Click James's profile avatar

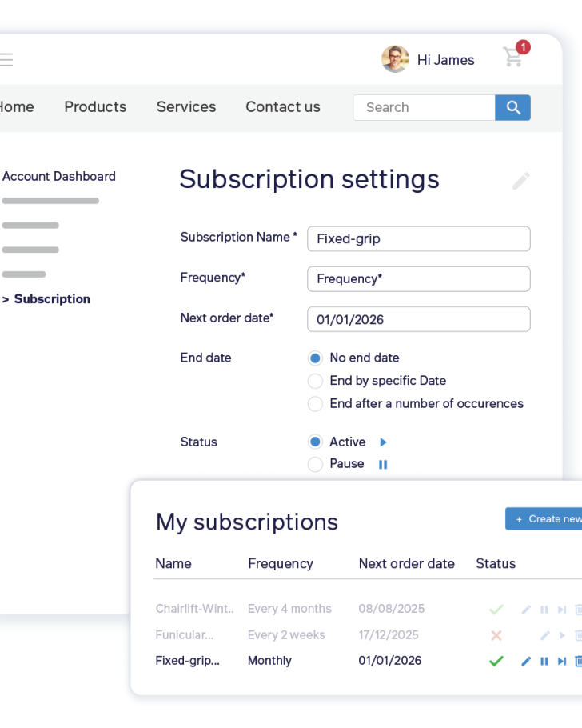[x=395, y=59]
